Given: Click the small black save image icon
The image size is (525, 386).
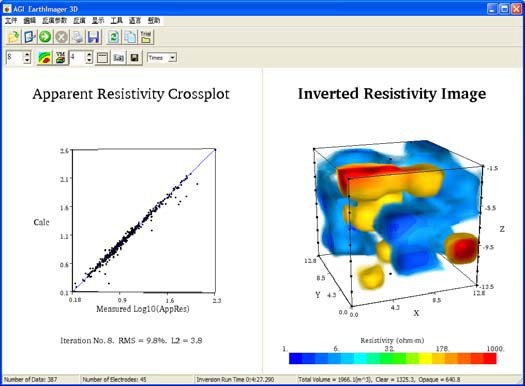Looking at the screenshot, I should 134,58.
